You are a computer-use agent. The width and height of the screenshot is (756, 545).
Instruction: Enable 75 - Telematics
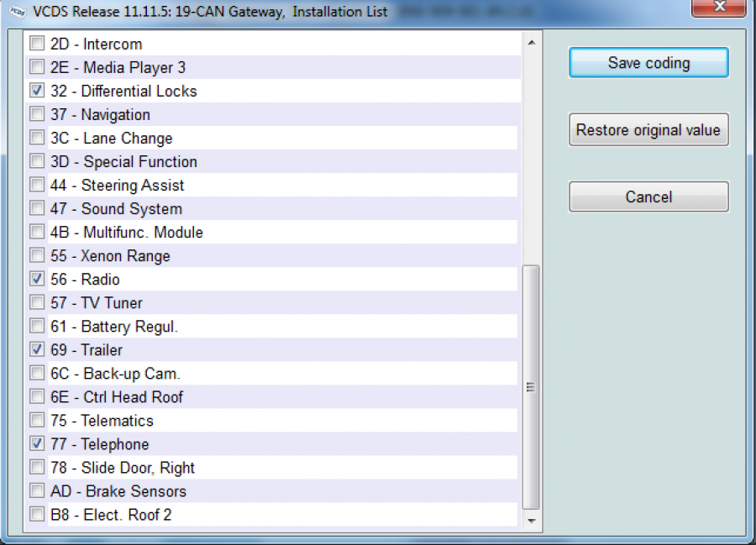point(37,420)
